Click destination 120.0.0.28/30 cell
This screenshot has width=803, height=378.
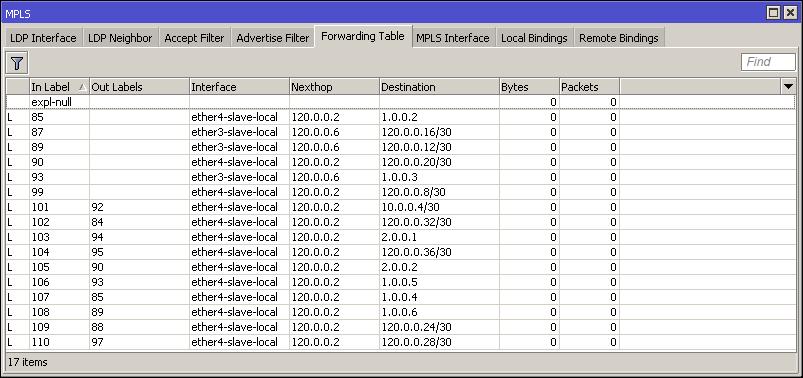click(x=439, y=342)
